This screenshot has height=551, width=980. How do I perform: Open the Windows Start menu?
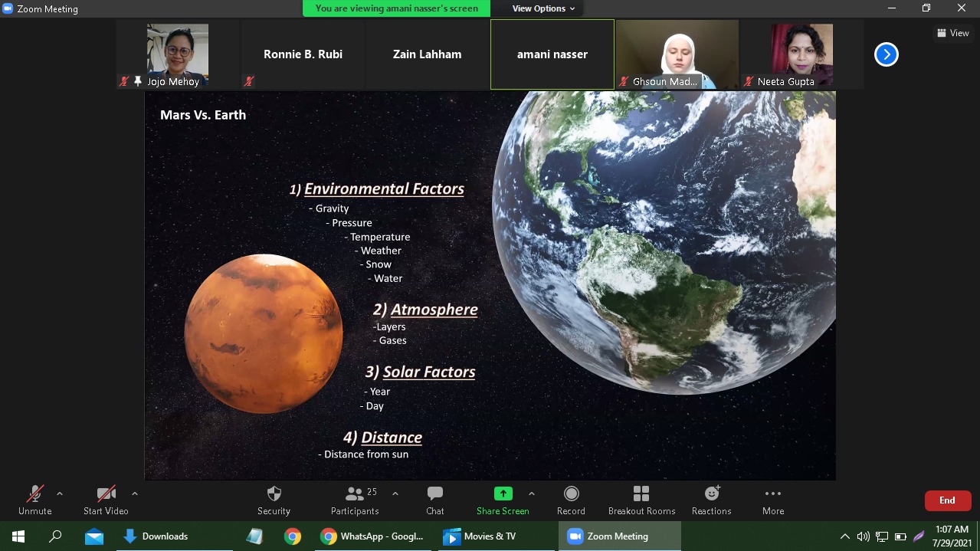click(18, 536)
